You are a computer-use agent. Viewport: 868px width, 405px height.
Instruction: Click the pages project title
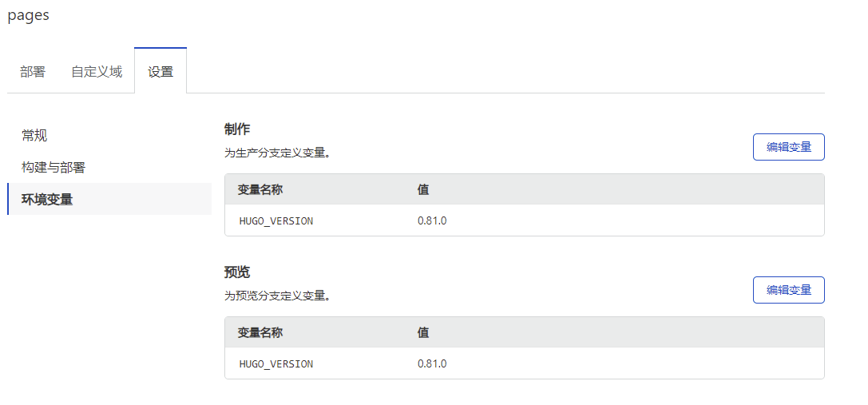[28, 15]
